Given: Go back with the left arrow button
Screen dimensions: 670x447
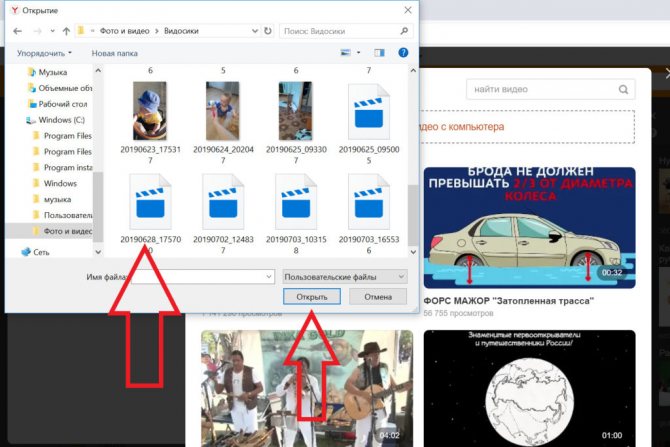Looking at the screenshot, I should coord(18,31).
